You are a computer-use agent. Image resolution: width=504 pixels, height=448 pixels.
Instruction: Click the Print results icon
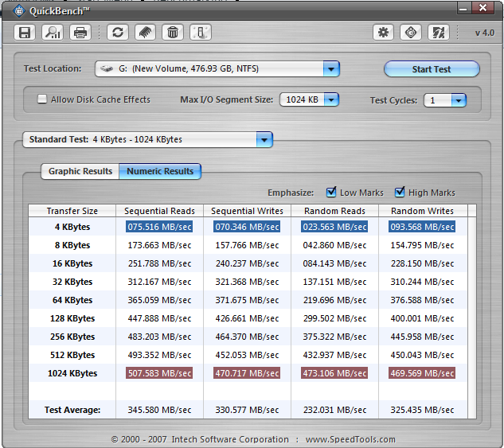pyautogui.click(x=80, y=33)
